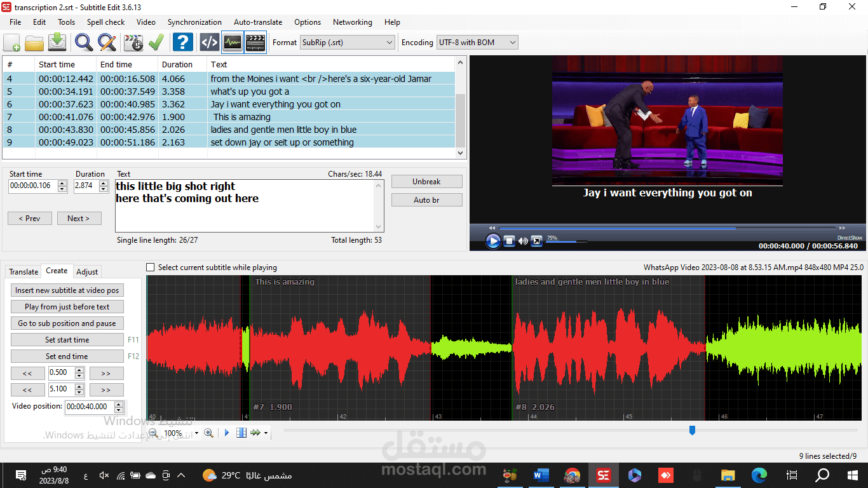This screenshot has height=488, width=868.
Task: Click the Unbreak button
Action: click(x=426, y=181)
